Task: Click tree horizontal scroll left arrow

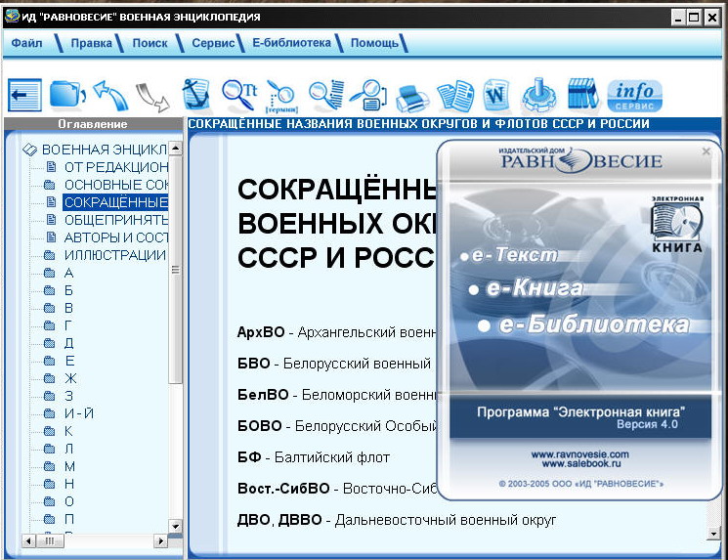Action: click(28, 541)
